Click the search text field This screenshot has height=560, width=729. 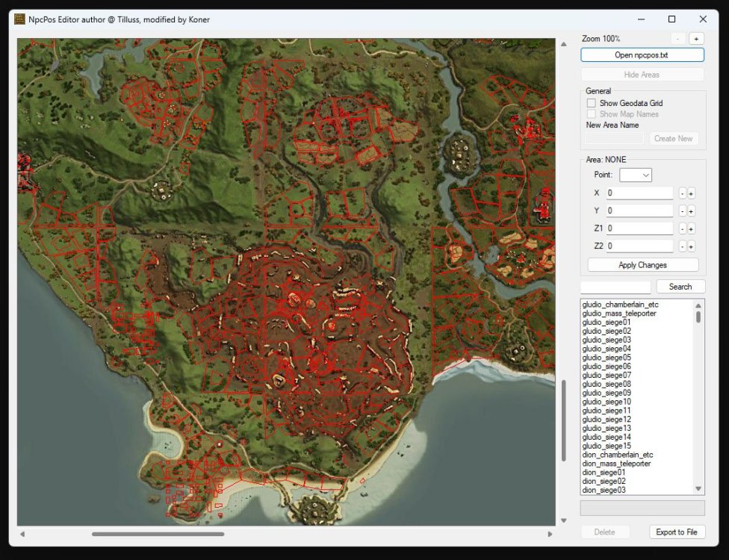(615, 287)
